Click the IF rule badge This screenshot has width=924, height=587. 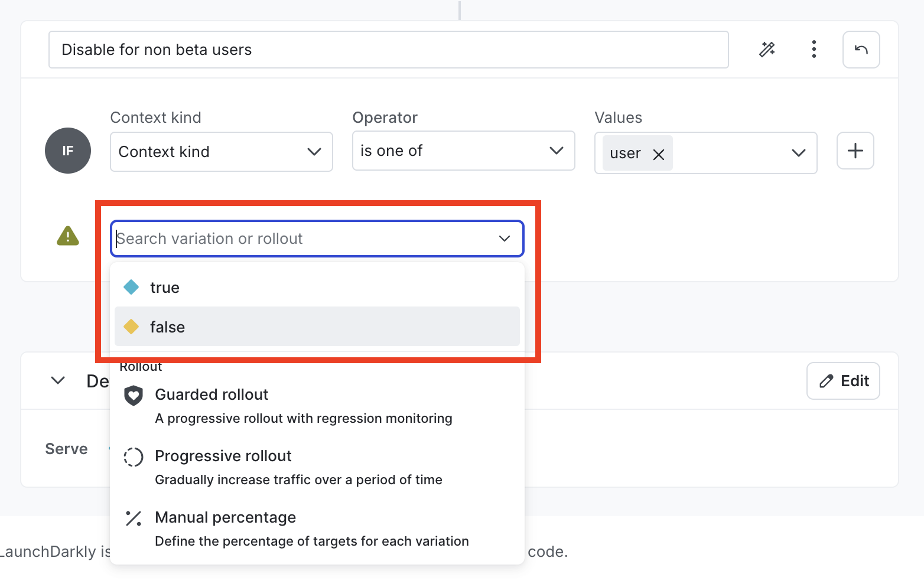68,151
